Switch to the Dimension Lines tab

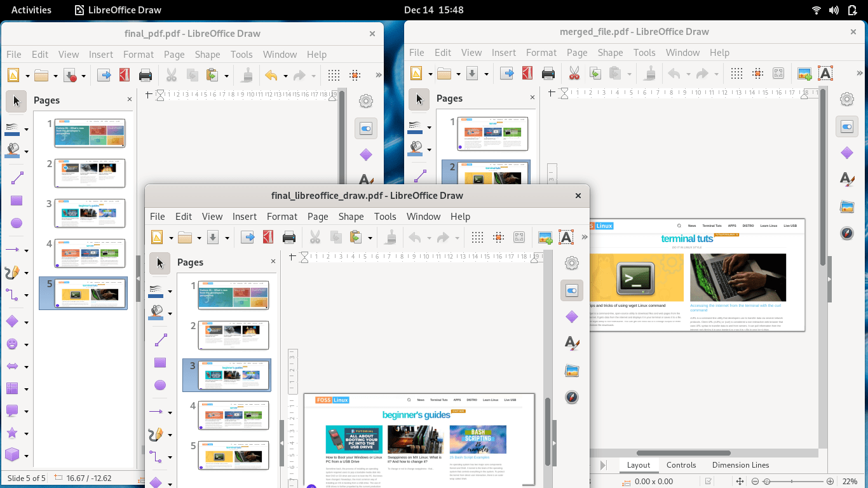point(740,464)
